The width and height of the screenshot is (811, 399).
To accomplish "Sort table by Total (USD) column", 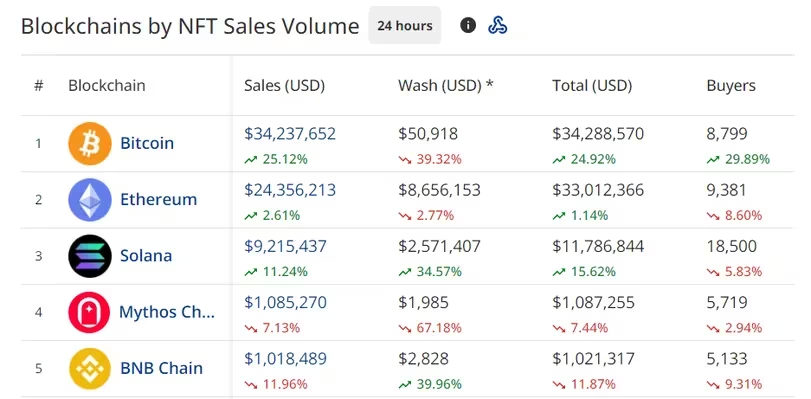I will tap(592, 85).
